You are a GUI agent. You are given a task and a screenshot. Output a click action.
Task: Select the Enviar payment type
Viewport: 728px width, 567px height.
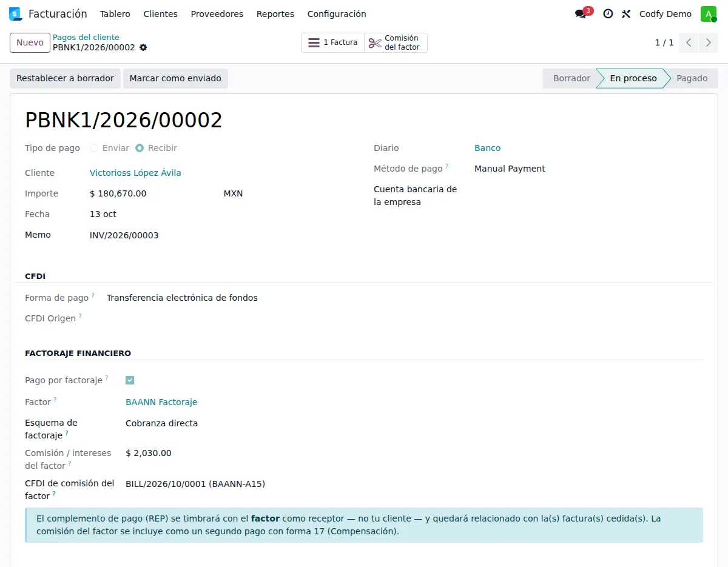94,148
